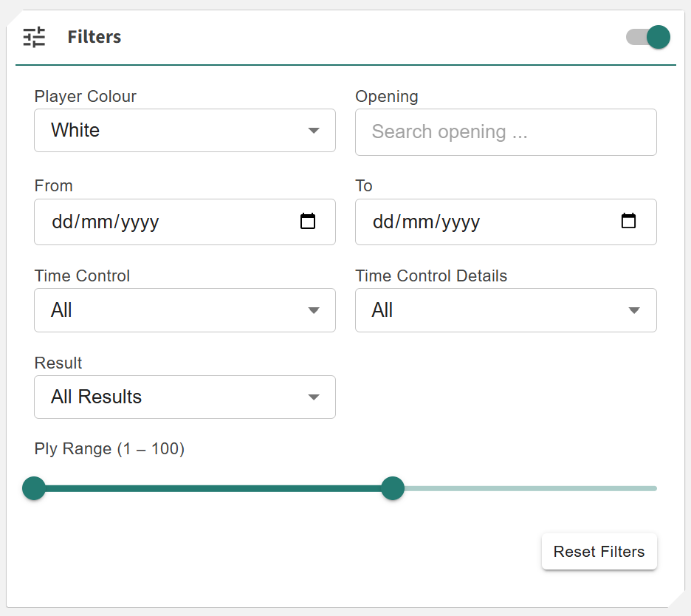
Task: Select the day segment in From date field
Action: (x=61, y=222)
